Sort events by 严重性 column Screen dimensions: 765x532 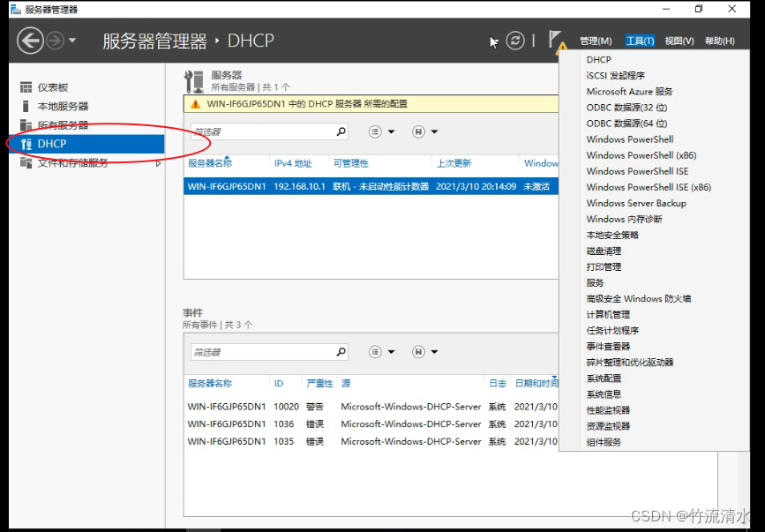click(x=319, y=384)
